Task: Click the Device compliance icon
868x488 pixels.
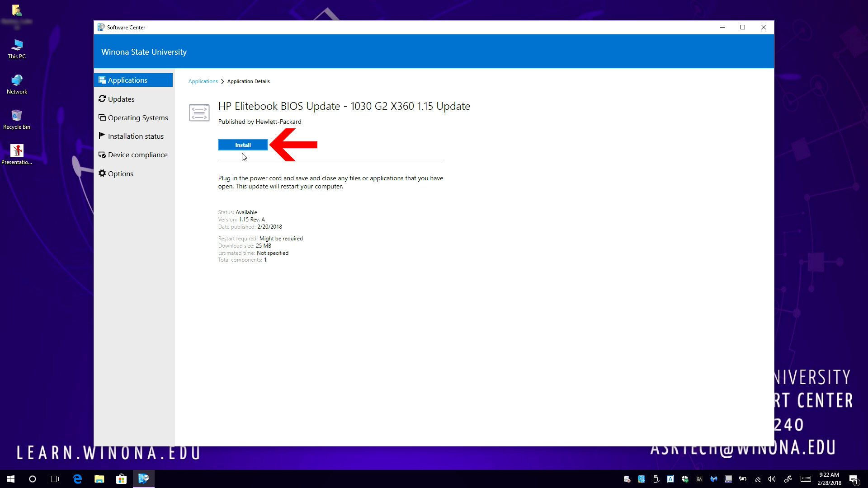Action: [x=102, y=155]
